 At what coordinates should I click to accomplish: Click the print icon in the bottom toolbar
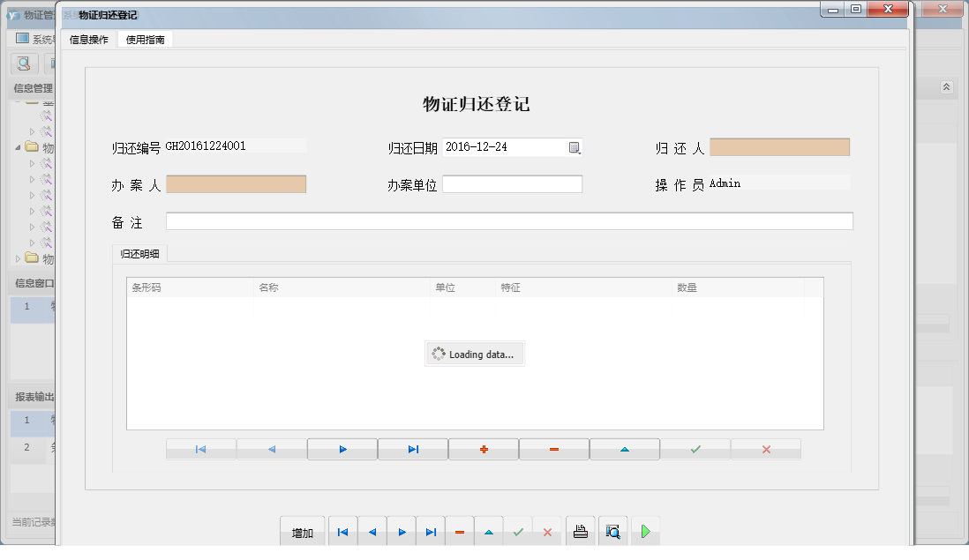click(581, 530)
